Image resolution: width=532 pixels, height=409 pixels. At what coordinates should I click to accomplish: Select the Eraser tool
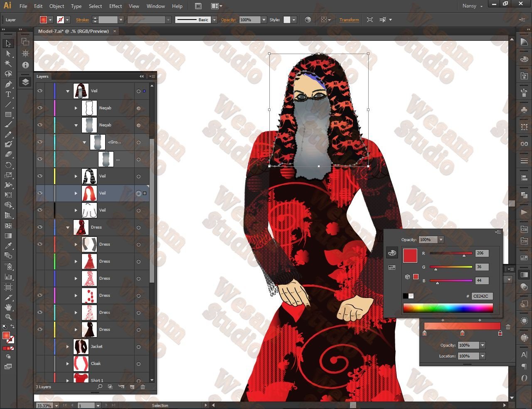[8, 155]
